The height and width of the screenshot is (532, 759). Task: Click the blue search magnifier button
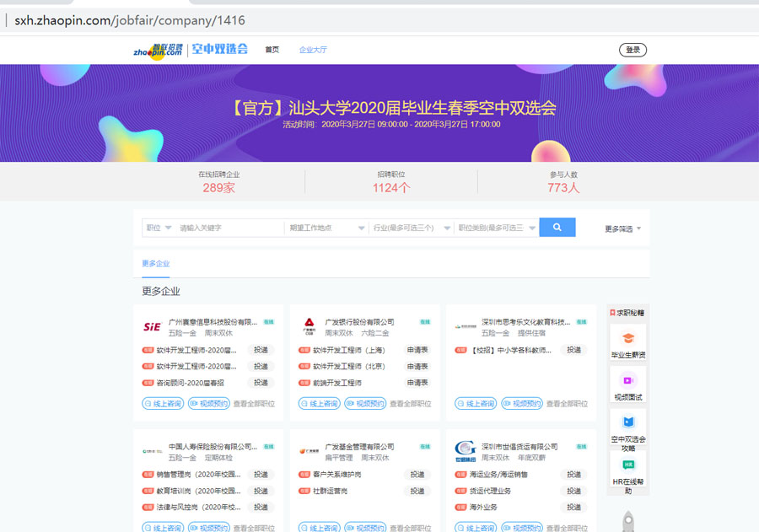pyautogui.click(x=557, y=227)
